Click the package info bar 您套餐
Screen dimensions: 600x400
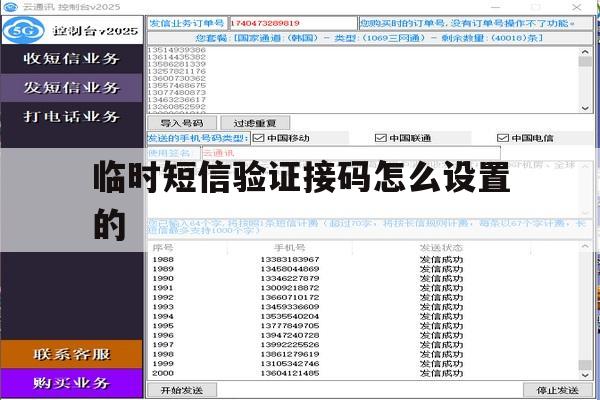click(370, 38)
